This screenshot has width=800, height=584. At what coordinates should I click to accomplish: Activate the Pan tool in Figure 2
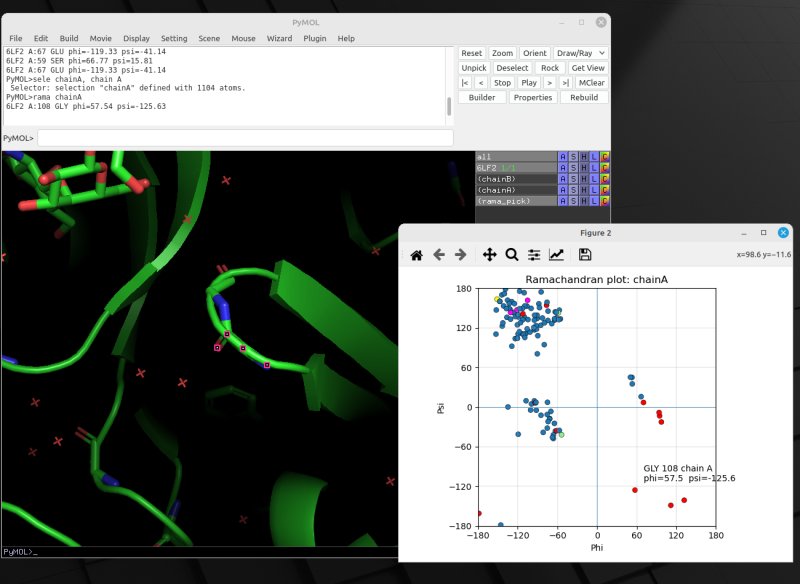click(490, 255)
